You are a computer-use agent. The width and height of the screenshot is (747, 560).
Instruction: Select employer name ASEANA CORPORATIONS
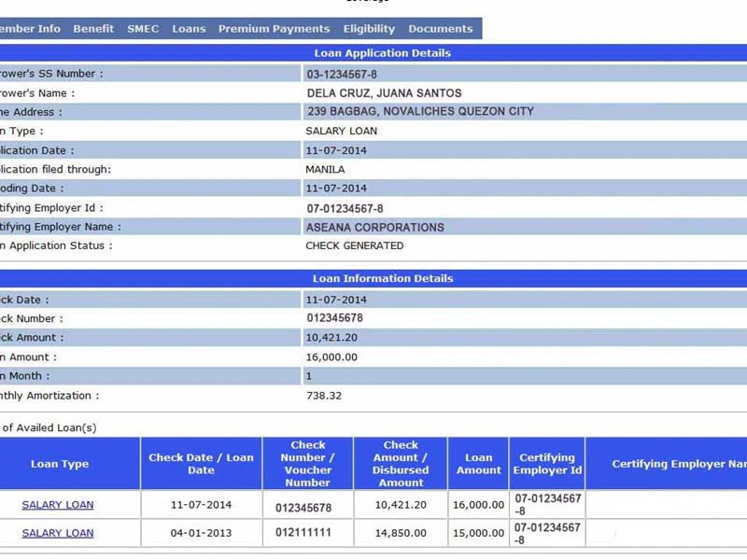coord(375,228)
